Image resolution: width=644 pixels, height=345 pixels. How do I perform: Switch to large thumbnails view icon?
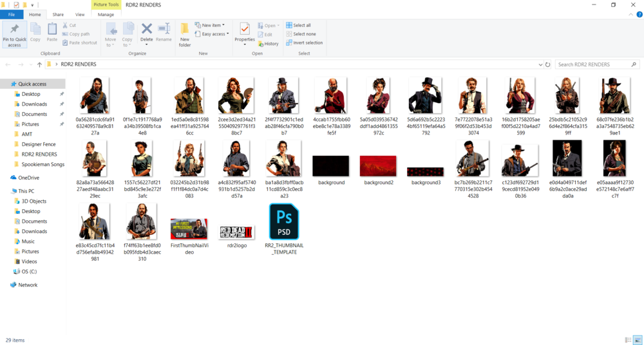coord(638,340)
